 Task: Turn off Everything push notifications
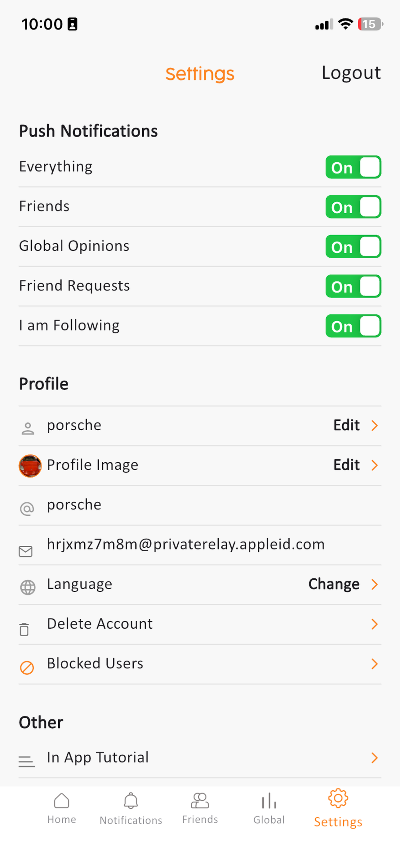tap(353, 167)
